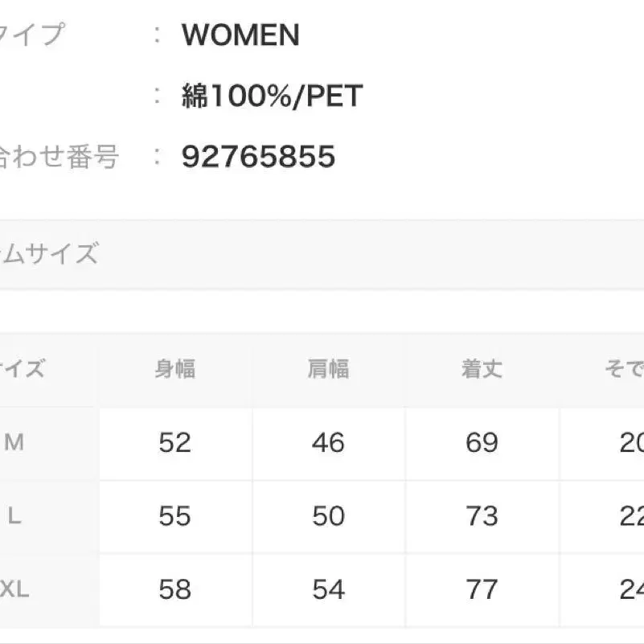644x644 pixels.
Task: Click the 肩幅 column header
Action: pos(328,369)
